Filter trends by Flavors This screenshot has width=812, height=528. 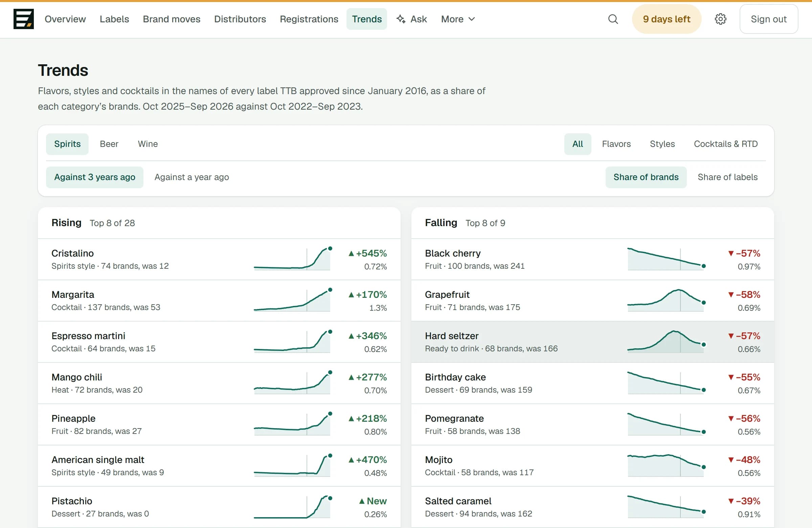pyautogui.click(x=616, y=144)
